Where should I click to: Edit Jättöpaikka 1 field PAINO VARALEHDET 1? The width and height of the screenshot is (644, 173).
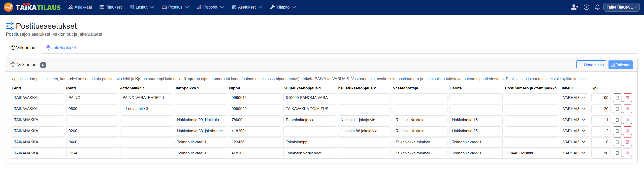pos(146,98)
